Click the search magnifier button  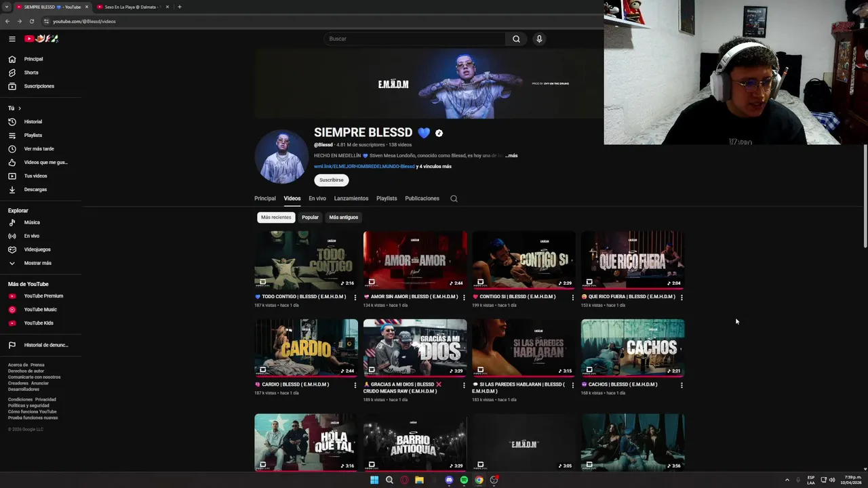tap(516, 39)
